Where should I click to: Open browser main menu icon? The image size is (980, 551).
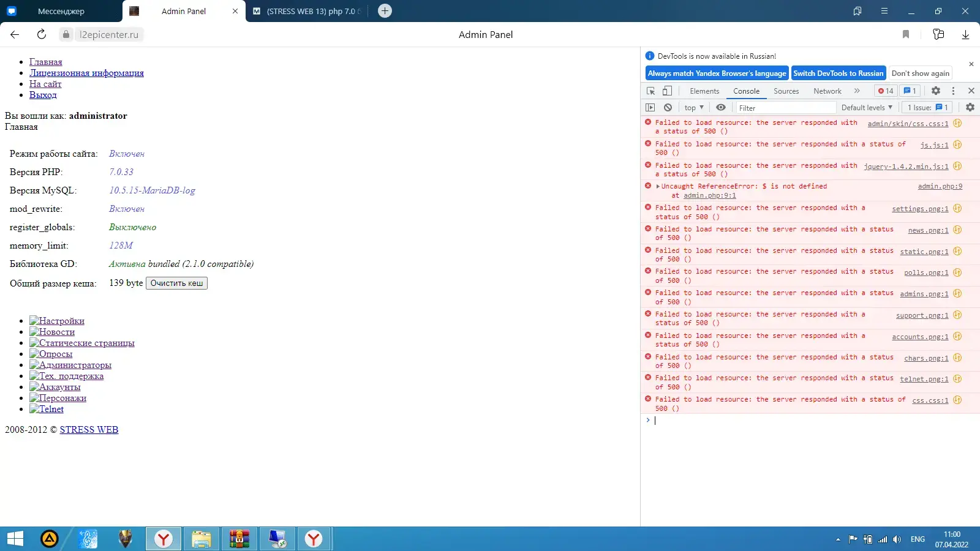click(x=884, y=11)
